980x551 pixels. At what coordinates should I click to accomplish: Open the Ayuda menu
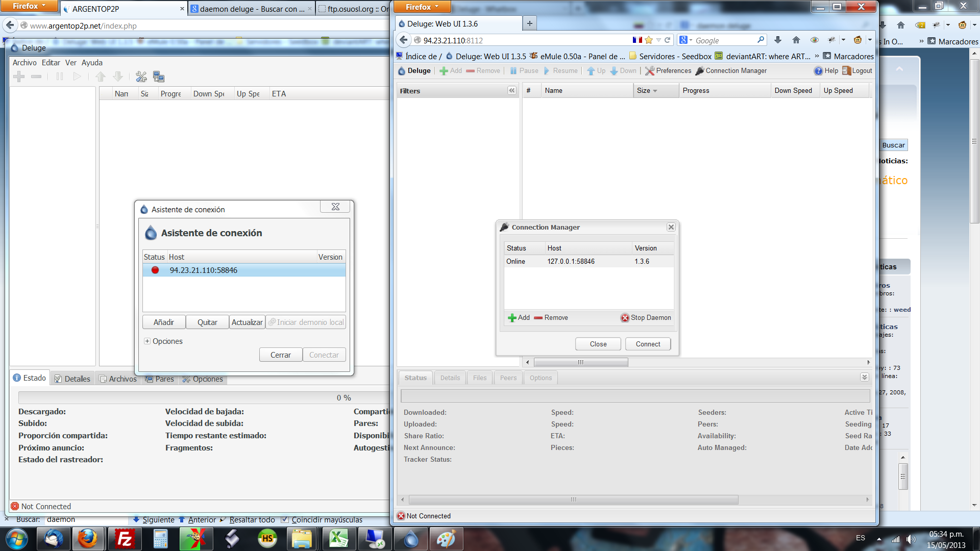pyautogui.click(x=92, y=62)
